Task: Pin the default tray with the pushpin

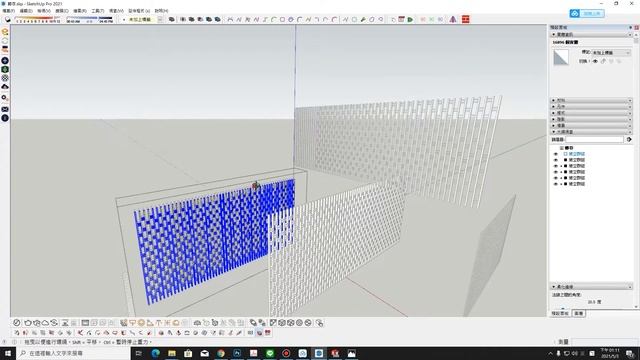Action: 631,27
